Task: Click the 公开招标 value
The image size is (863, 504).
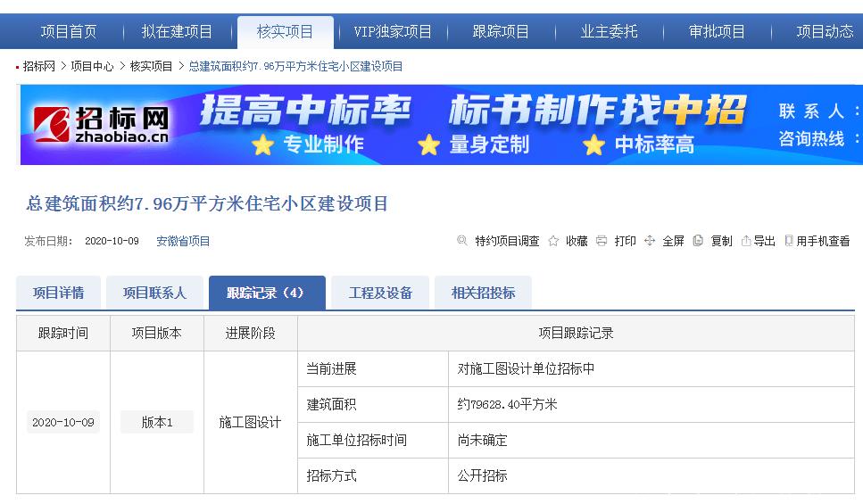Action: 482,475
